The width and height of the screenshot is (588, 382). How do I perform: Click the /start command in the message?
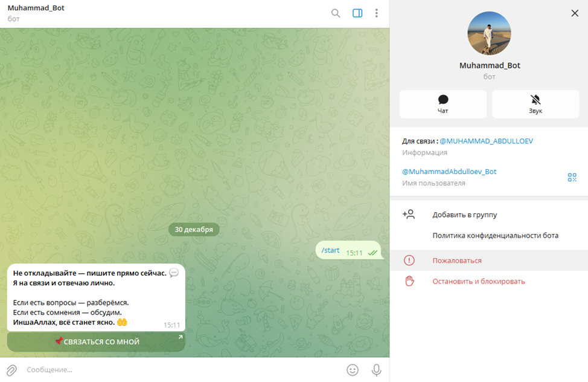330,250
